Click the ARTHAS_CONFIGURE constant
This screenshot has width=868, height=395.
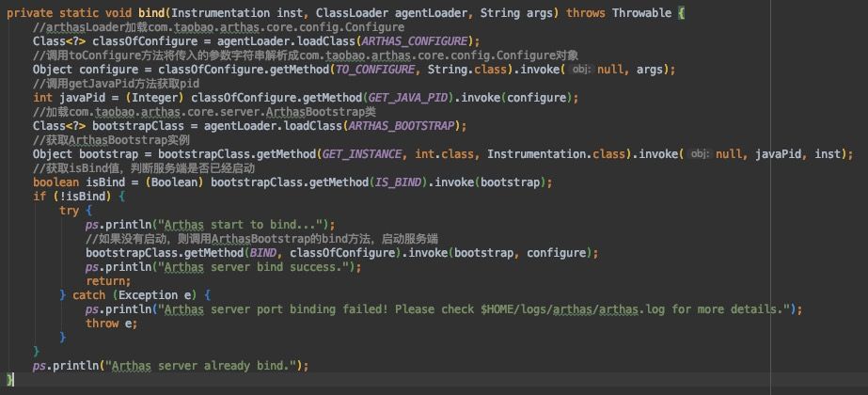coord(415,41)
